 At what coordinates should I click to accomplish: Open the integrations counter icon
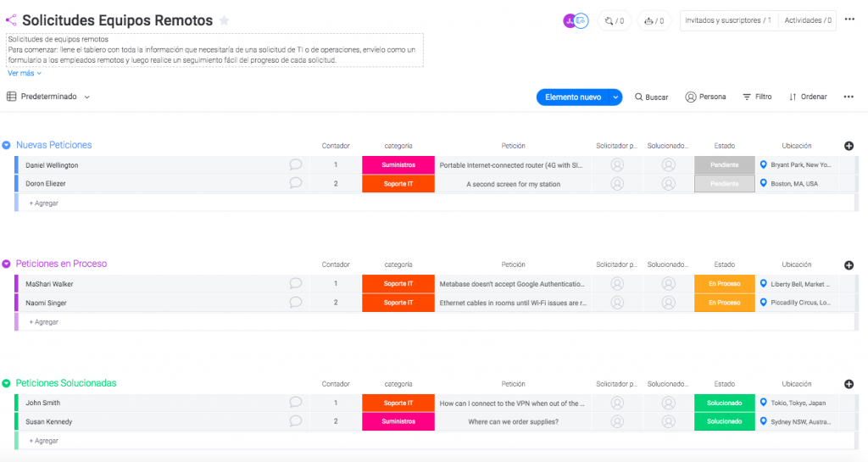coord(613,20)
